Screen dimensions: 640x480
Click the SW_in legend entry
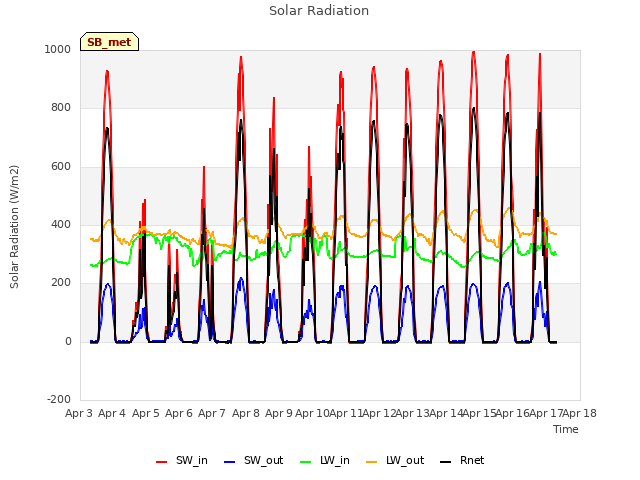tap(182, 460)
